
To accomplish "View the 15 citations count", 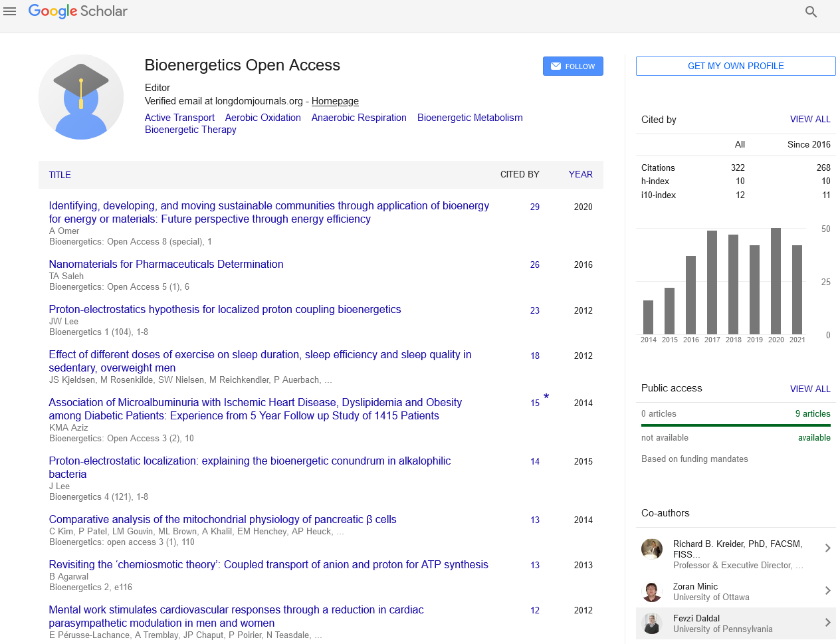I will pos(535,403).
